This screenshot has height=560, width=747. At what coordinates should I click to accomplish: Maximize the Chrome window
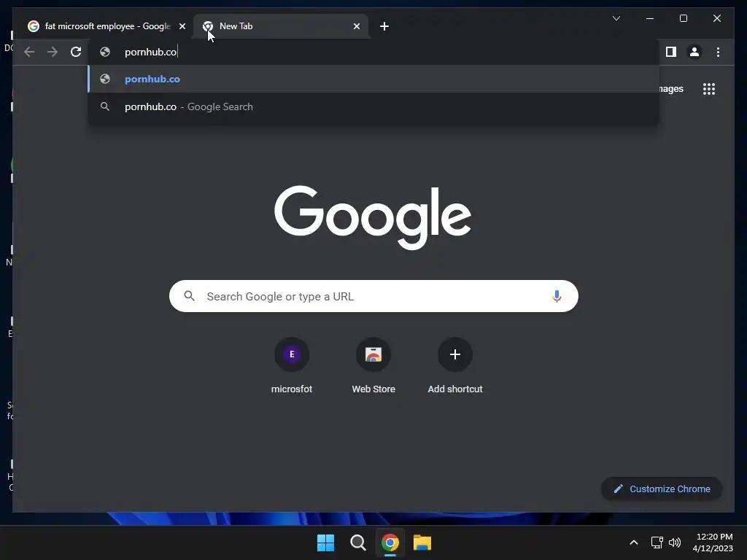pyautogui.click(x=683, y=18)
